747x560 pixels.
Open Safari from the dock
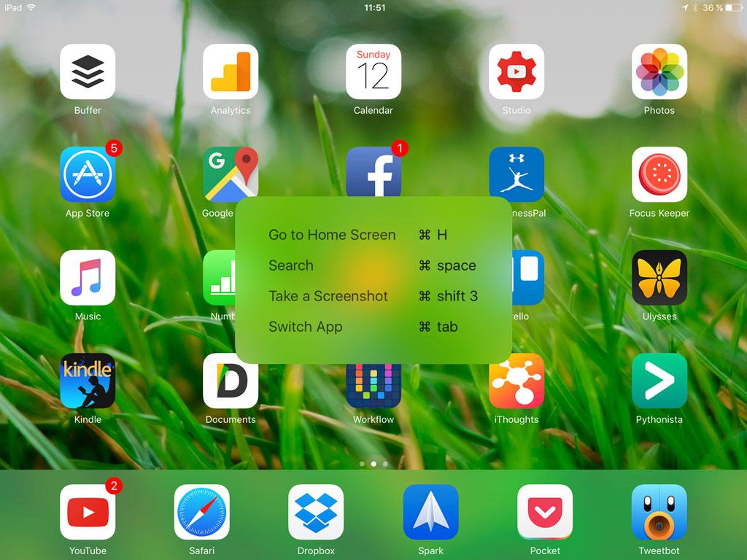pyautogui.click(x=202, y=512)
